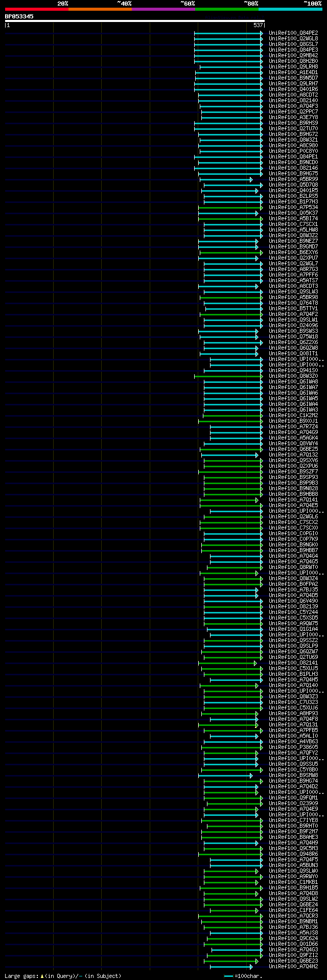Open hit UniRef100_Q84PE2
The height and width of the screenshot is (980, 327).
tap(293, 33)
